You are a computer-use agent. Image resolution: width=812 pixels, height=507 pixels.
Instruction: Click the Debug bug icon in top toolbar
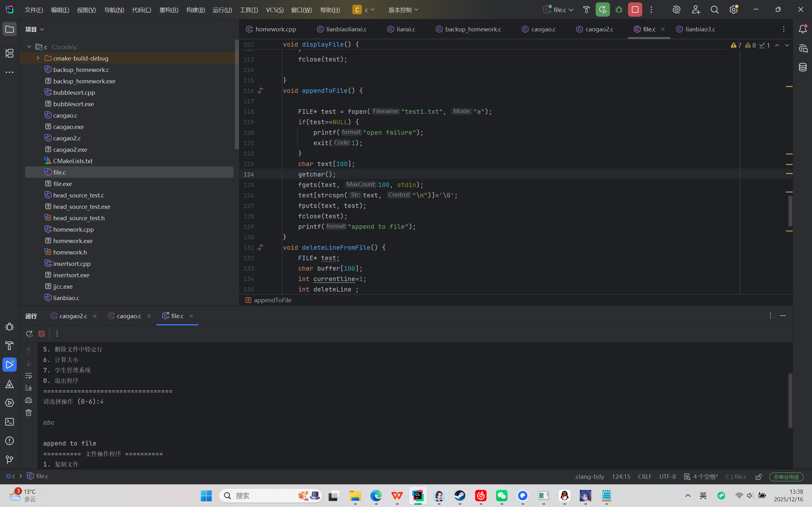tap(619, 10)
